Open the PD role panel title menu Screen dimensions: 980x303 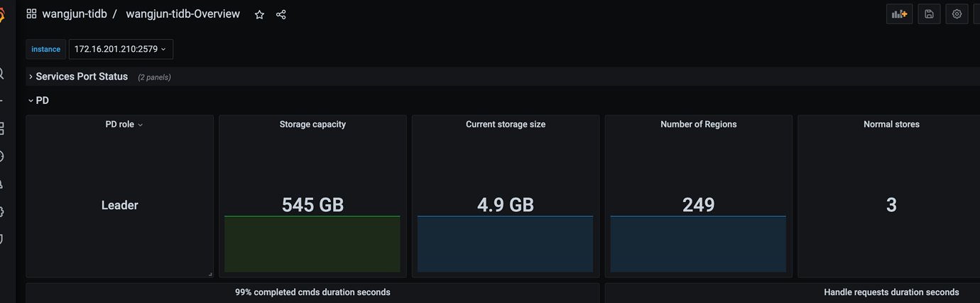pos(124,124)
